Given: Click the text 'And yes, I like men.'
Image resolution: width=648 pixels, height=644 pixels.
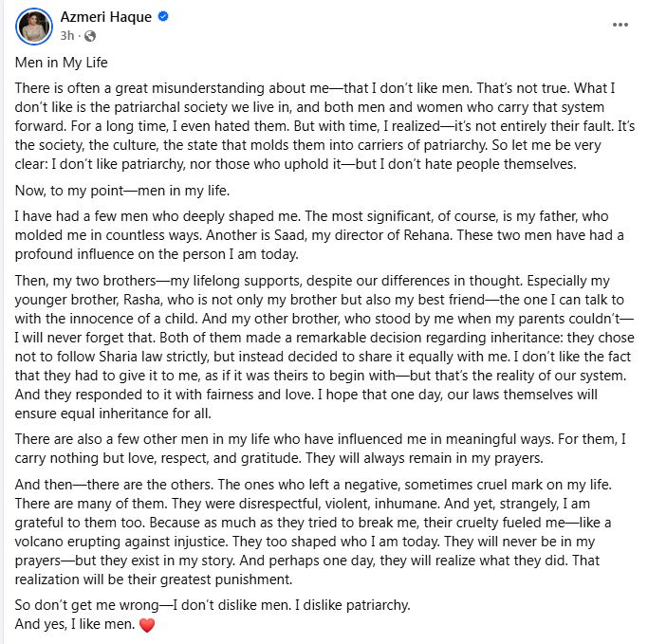Looking at the screenshot, I should 75,624.
